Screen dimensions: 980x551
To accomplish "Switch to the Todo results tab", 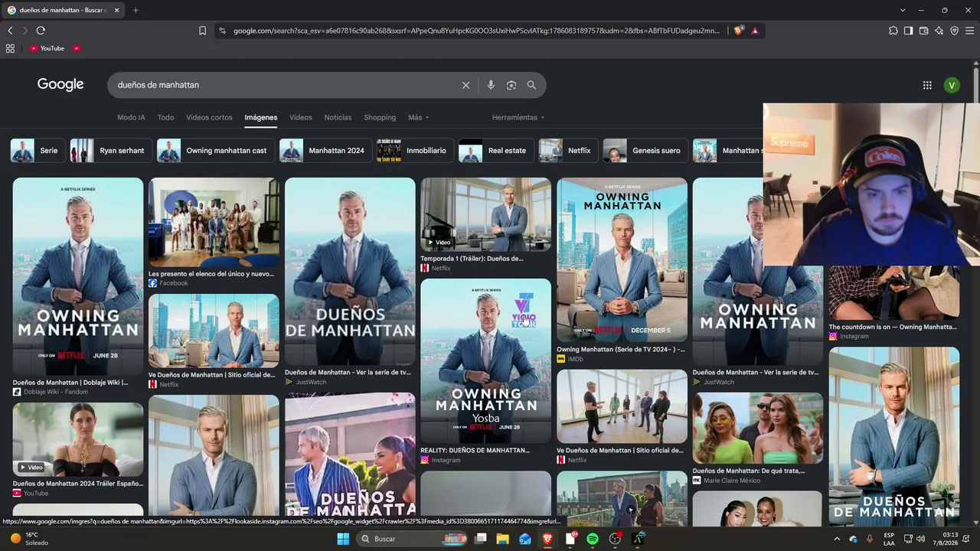I will [165, 117].
